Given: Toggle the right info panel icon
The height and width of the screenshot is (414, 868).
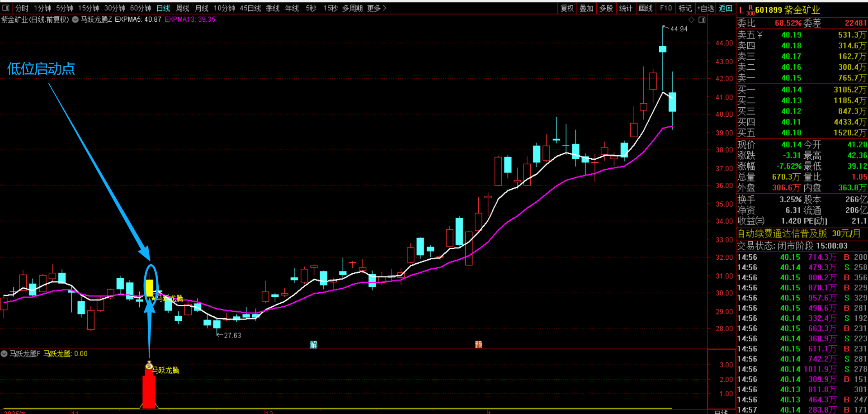Looking at the screenshot, I should 702,20.
